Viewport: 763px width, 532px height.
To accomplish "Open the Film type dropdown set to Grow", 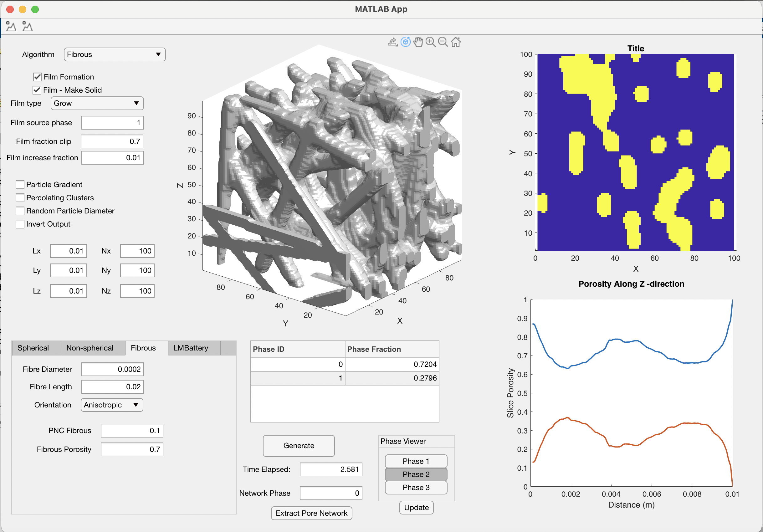I will pos(97,103).
